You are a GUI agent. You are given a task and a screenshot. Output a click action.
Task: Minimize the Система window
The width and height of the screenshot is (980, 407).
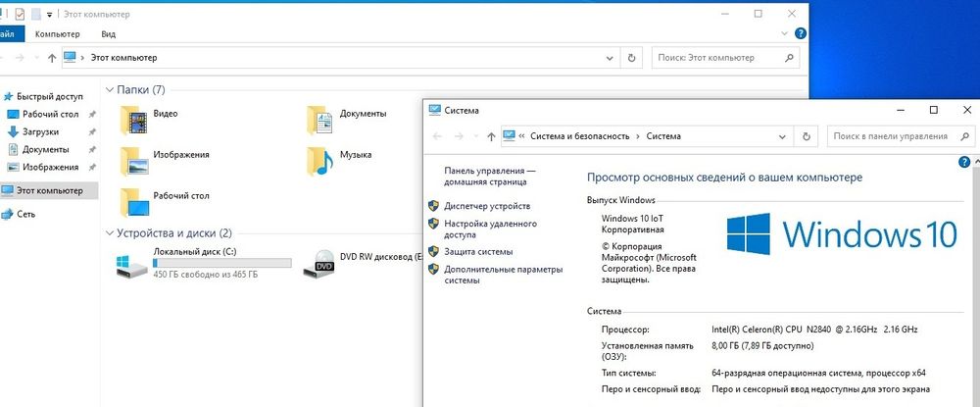tap(901, 110)
